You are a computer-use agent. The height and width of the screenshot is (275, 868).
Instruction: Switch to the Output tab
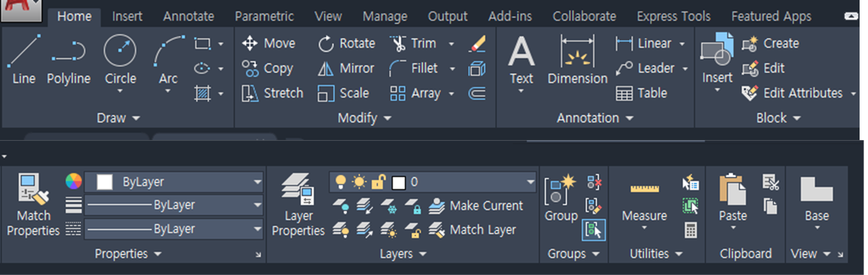[448, 16]
